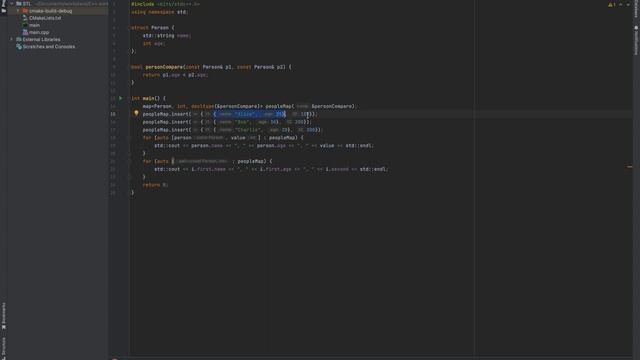Click the STL project root folder

(27, 4)
